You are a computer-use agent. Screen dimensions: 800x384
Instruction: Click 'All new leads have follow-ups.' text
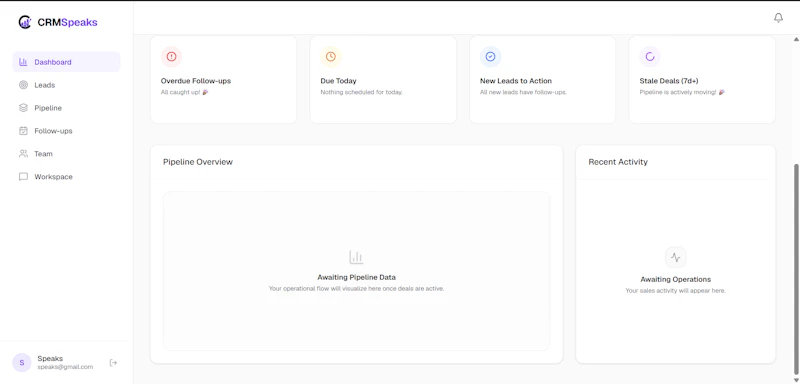[x=523, y=92]
